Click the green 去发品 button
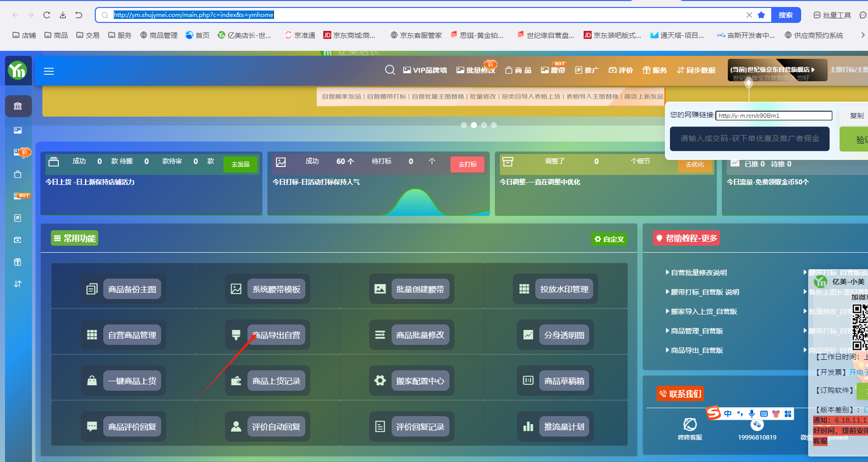The image size is (868, 462). [x=240, y=164]
